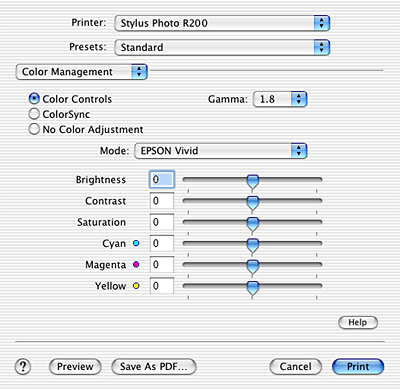Open the Mode EPSON Vivid dropdown
Viewport: 400px width, 389px height.
[220, 151]
